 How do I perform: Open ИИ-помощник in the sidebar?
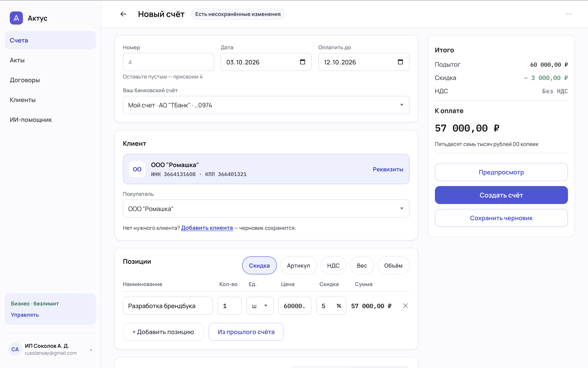50,120
